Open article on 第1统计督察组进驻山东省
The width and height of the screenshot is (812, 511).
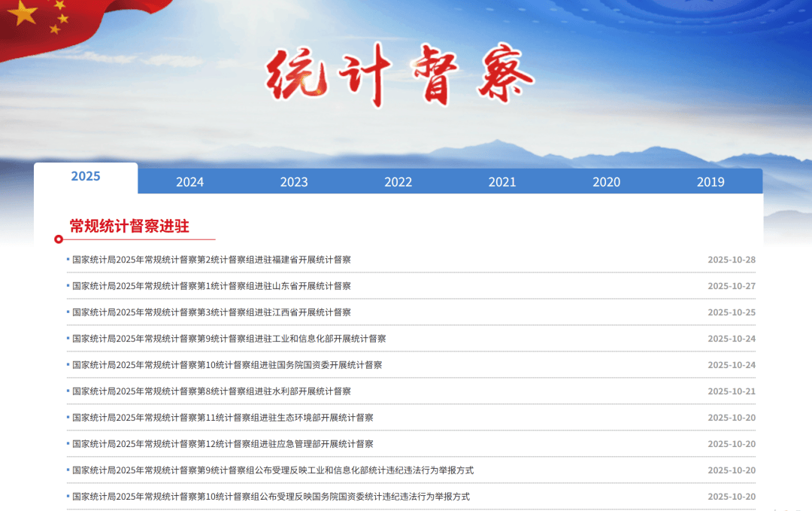pos(211,286)
